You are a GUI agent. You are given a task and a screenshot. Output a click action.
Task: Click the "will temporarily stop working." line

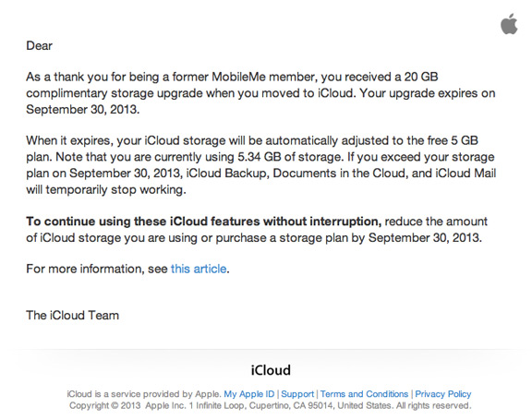[106, 189]
